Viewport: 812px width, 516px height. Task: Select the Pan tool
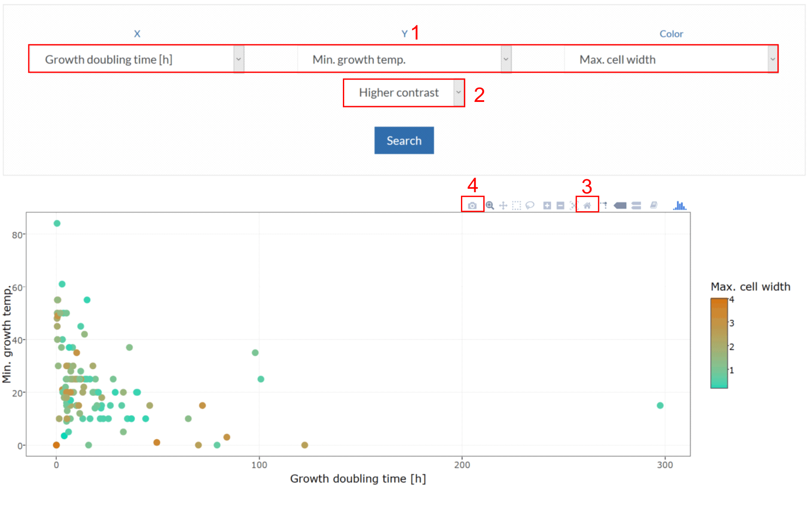coord(503,206)
